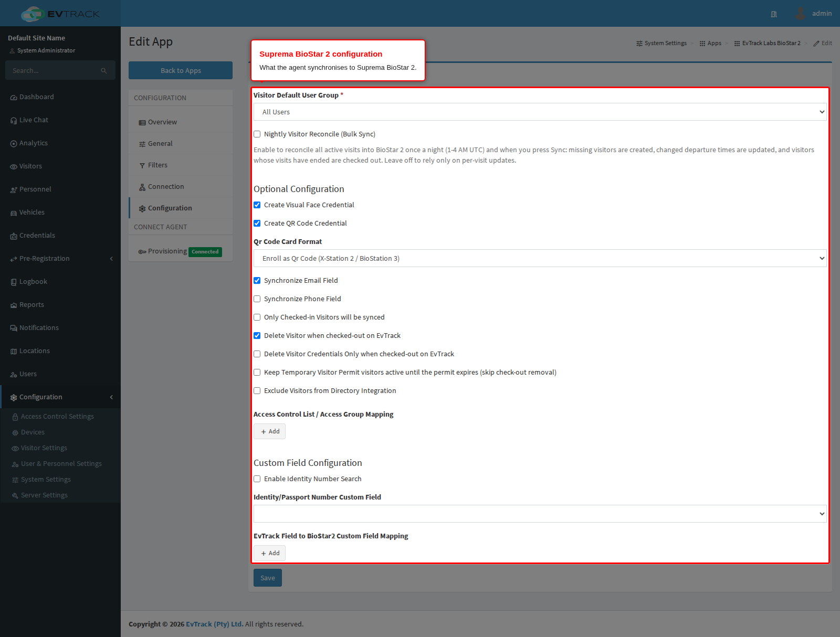Uncheck Create QR Code Credential

pos(257,224)
